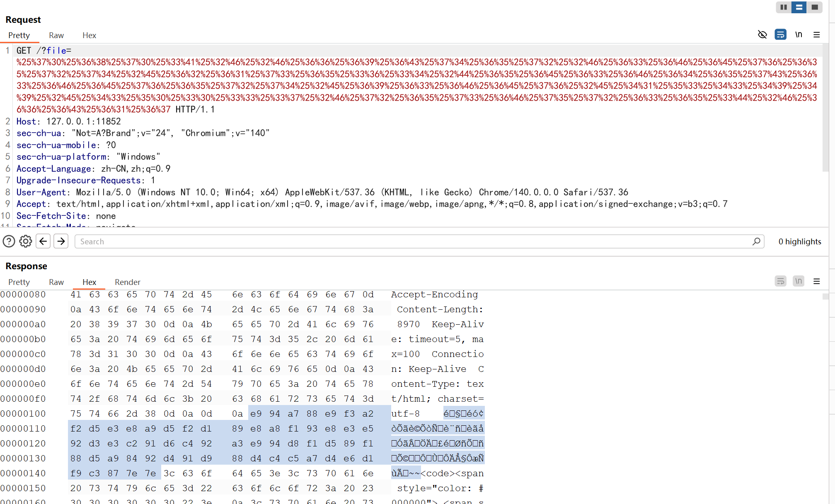Toggle word wrap icon in Request panel
This screenshot has height=504, width=835.
[x=780, y=34]
